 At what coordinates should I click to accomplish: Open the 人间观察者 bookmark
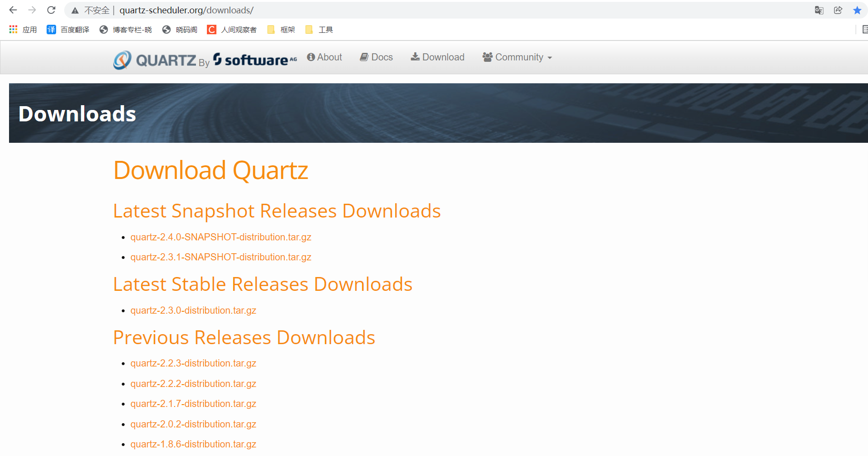(232, 30)
